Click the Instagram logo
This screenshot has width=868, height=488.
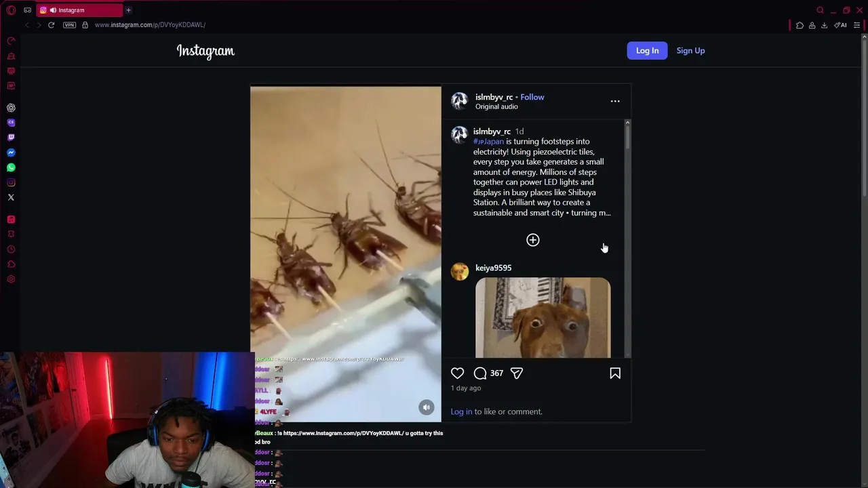click(205, 51)
